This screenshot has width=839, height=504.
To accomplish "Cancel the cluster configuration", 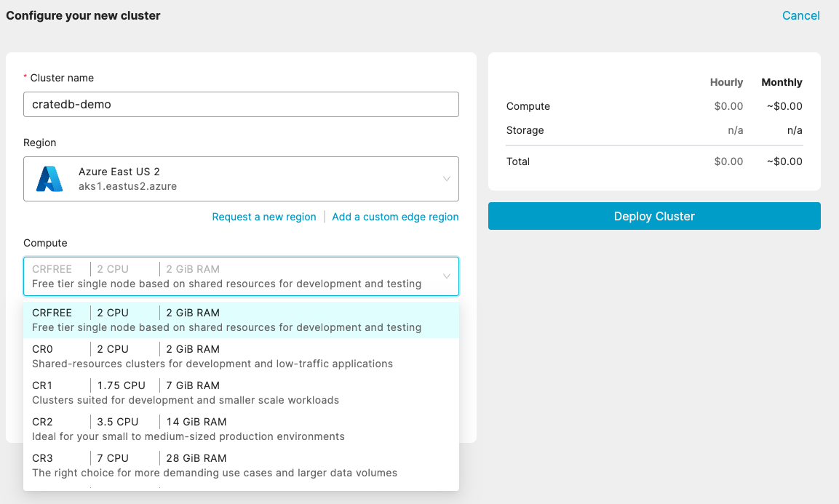I will pos(800,15).
